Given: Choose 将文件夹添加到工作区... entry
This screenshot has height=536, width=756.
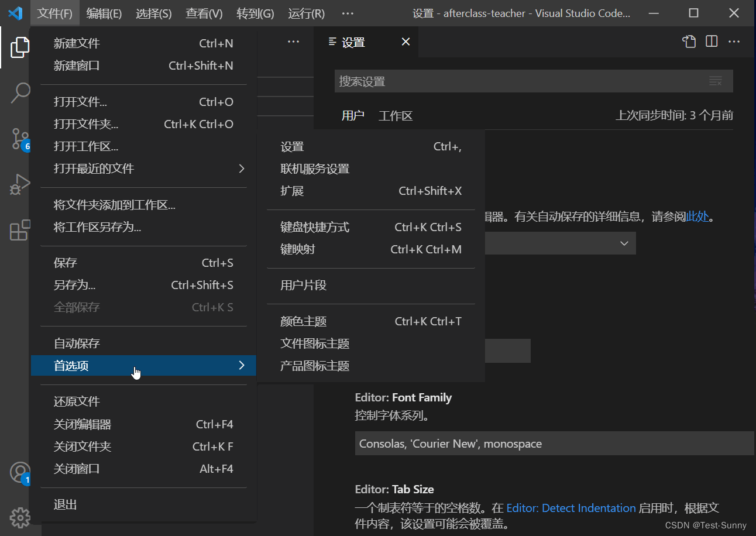Looking at the screenshot, I should pyautogui.click(x=143, y=205).
